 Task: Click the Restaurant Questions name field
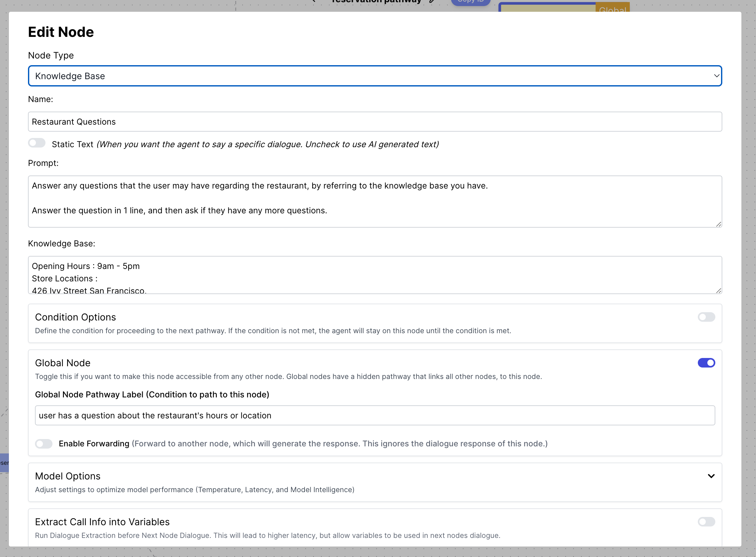(x=375, y=122)
